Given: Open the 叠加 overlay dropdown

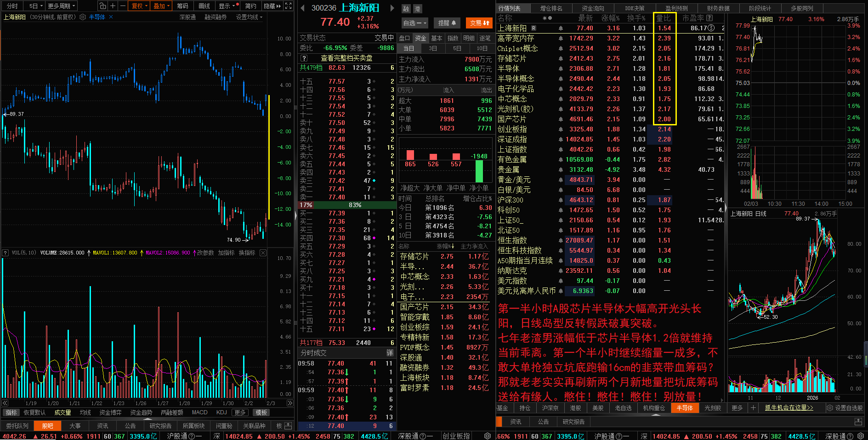Looking at the screenshot, I should point(161,6).
